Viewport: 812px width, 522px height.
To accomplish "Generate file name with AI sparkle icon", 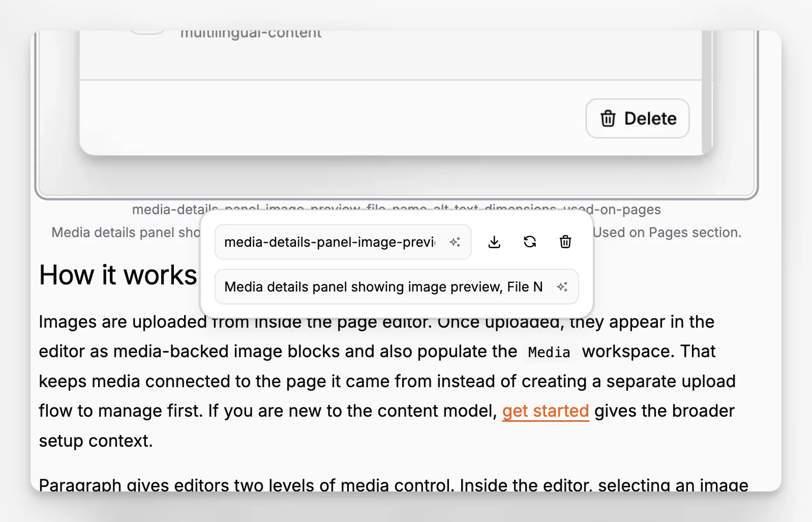I will click(x=455, y=242).
